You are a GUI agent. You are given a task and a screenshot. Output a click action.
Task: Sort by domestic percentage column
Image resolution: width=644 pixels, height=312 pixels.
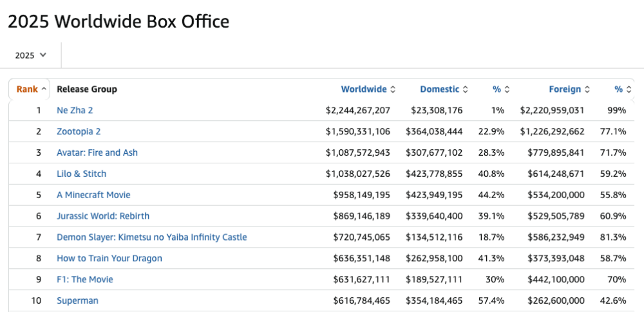(501, 89)
